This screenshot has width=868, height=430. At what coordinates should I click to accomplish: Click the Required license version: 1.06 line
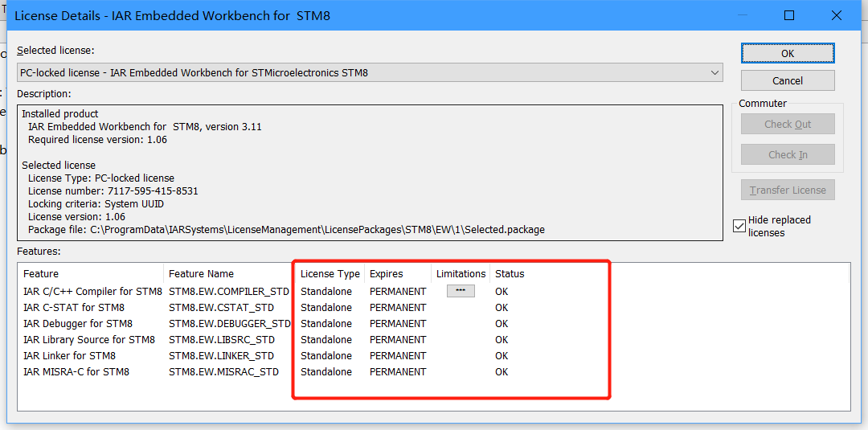[x=97, y=140]
